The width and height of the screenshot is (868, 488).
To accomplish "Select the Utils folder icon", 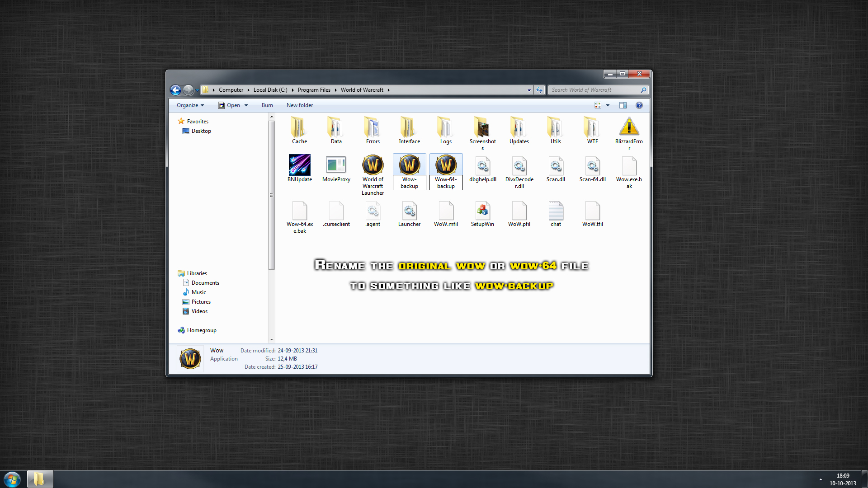I will click(x=556, y=127).
